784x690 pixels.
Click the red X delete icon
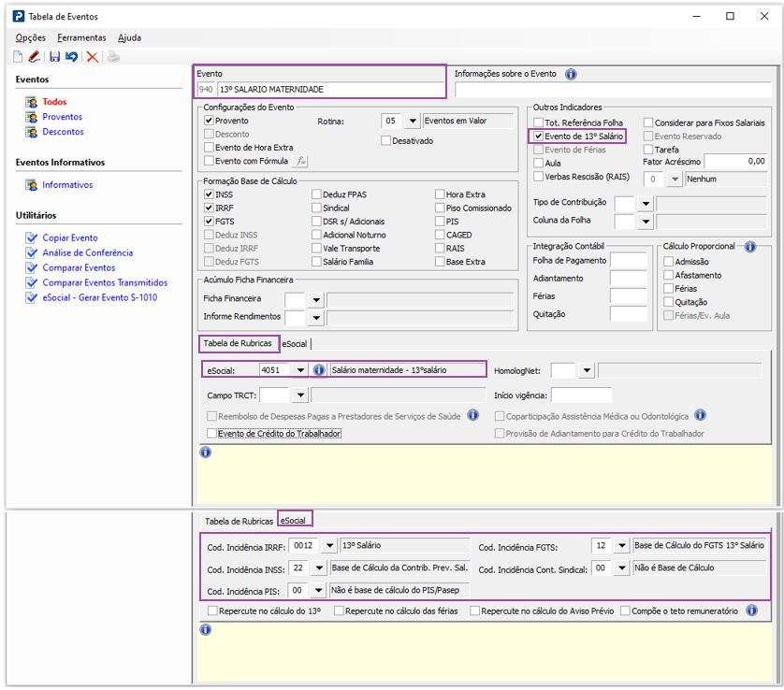[x=92, y=57]
